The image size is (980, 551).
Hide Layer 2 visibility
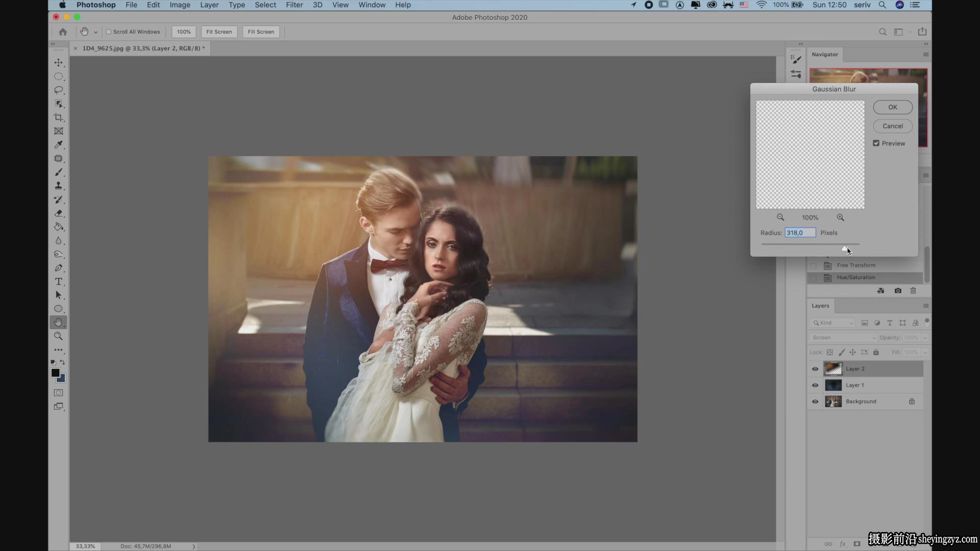[815, 369]
